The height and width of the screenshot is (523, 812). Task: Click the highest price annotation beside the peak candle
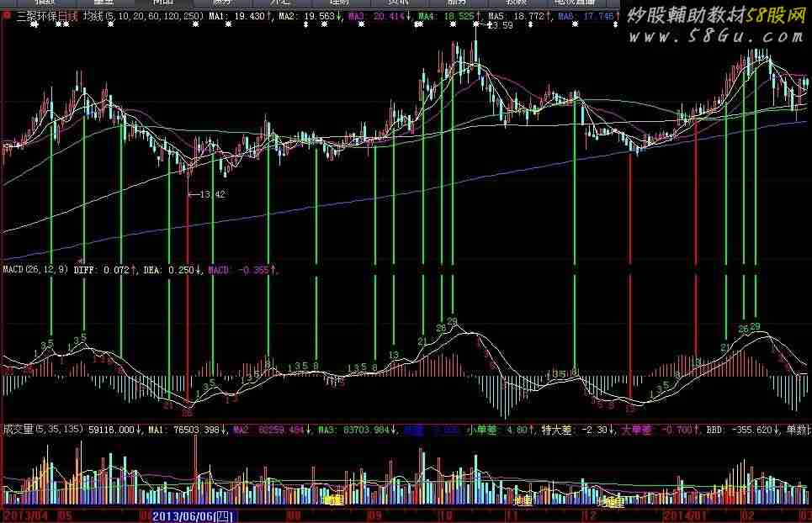point(501,25)
